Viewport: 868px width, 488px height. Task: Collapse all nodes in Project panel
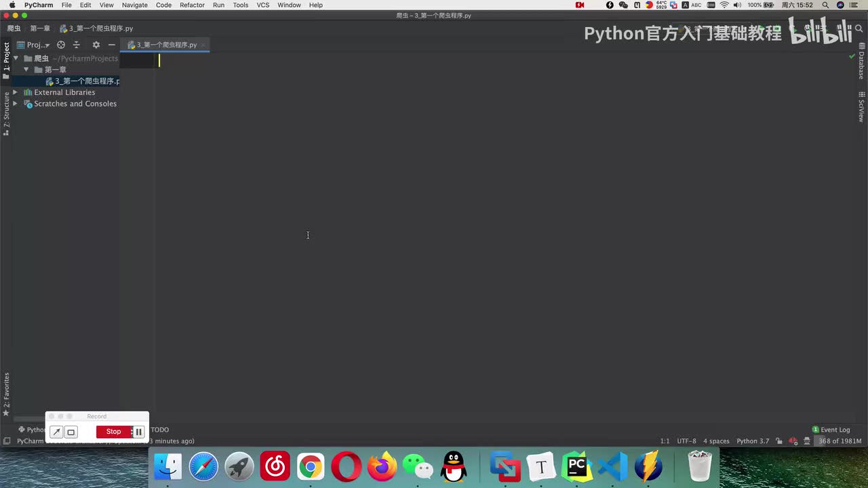(x=77, y=45)
